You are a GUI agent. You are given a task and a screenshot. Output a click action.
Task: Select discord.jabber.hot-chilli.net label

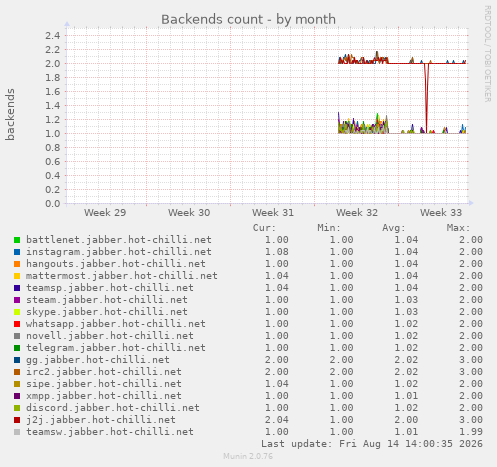tap(113, 408)
